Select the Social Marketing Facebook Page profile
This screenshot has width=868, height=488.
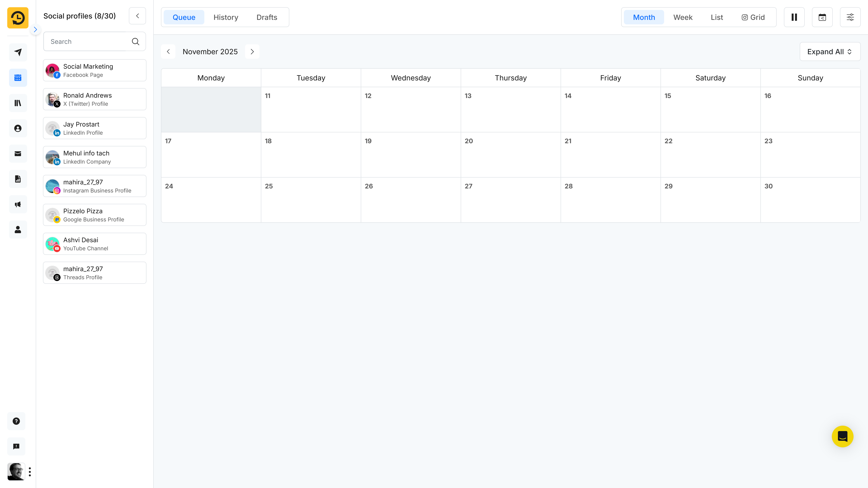[x=95, y=70]
